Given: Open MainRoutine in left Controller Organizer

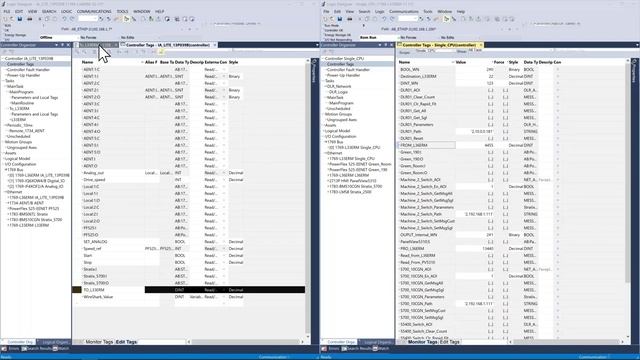Looking at the screenshot, I should coord(23,103).
